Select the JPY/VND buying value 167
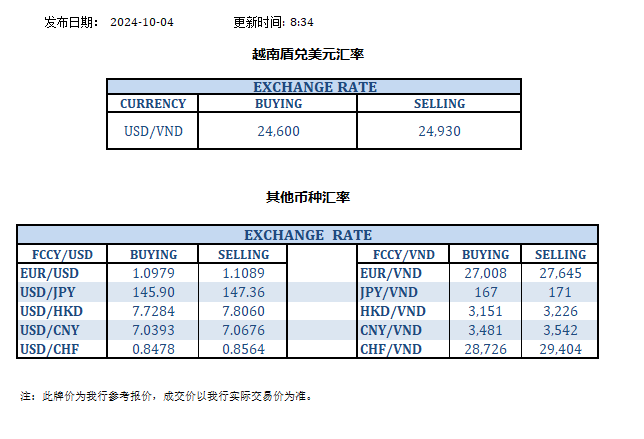The width and height of the screenshot is (644, 439). (485, 292)
